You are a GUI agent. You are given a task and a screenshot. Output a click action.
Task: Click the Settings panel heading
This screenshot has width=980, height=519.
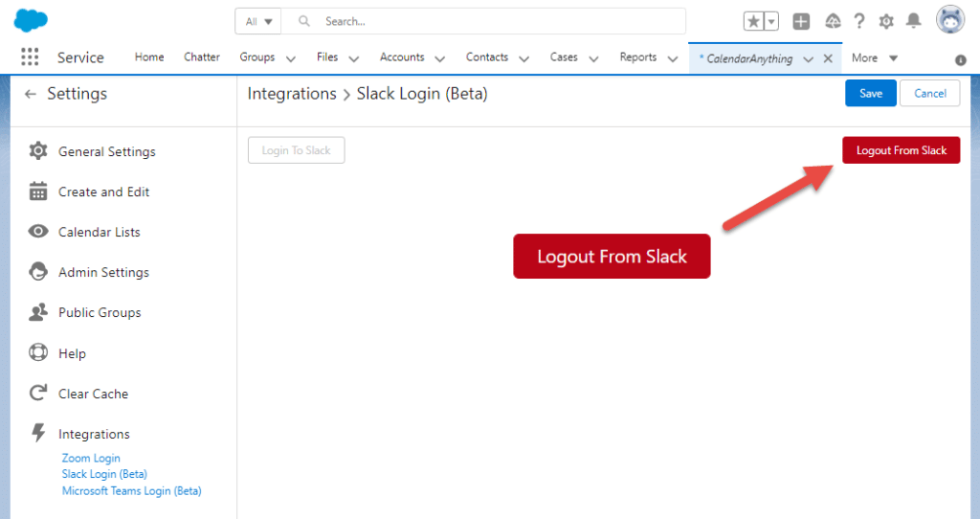(x=77, y=94)
